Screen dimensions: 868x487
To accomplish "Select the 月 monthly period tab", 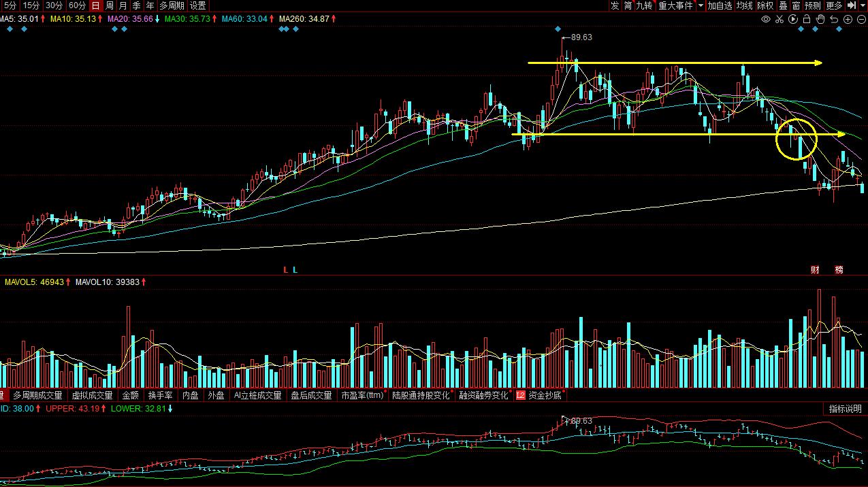I will click(123, 5).
